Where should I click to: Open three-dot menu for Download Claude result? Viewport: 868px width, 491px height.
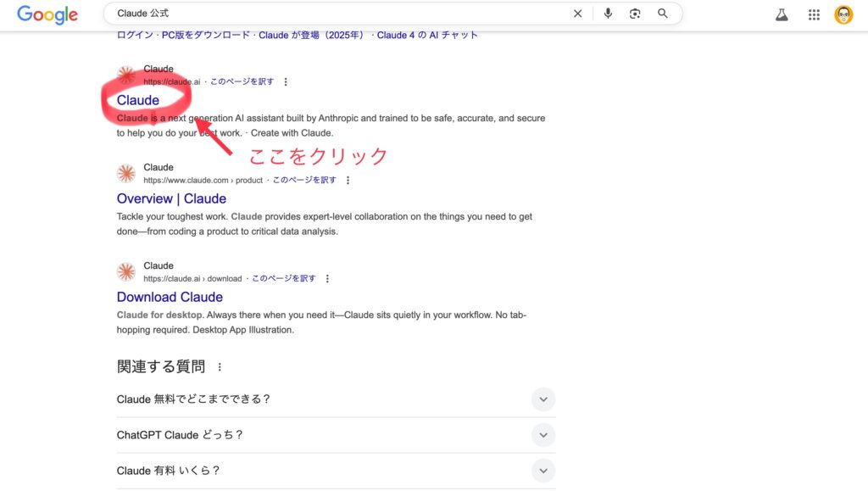click(x=327, y=279)
